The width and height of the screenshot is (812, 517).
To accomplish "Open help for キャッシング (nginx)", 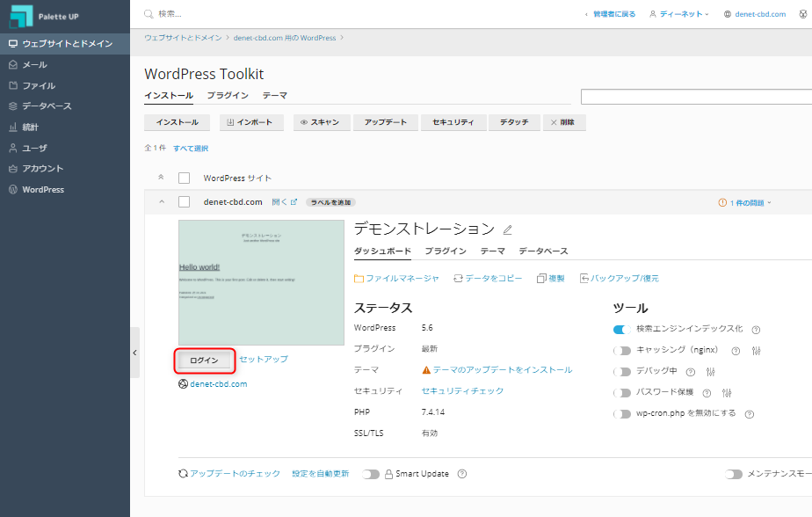I will pos(736,351).
